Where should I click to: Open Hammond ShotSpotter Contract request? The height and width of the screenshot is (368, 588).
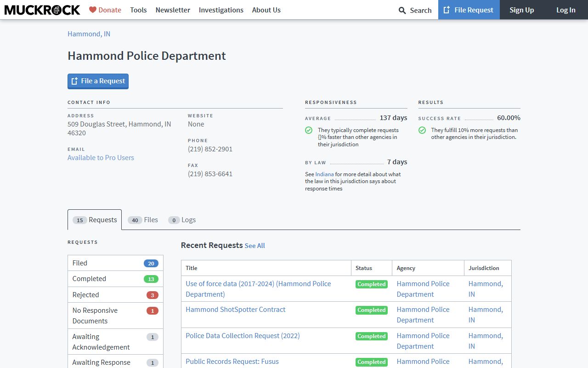coord(236,310)
